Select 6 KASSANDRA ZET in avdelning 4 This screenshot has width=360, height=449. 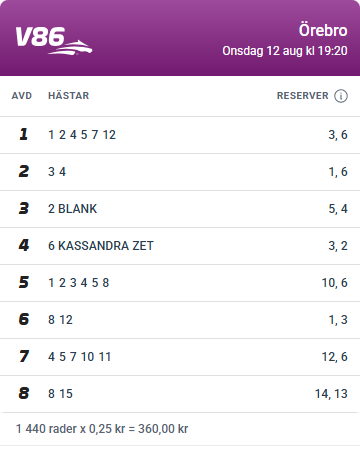(101, 246)
